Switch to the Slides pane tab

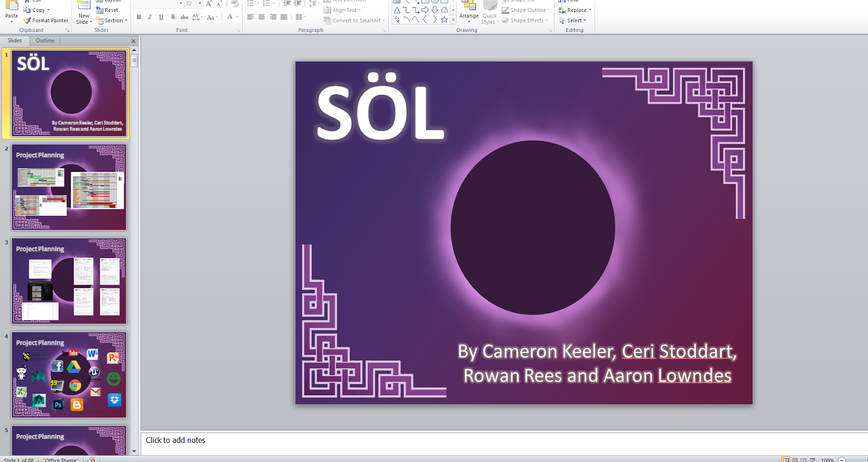point(15,41)
